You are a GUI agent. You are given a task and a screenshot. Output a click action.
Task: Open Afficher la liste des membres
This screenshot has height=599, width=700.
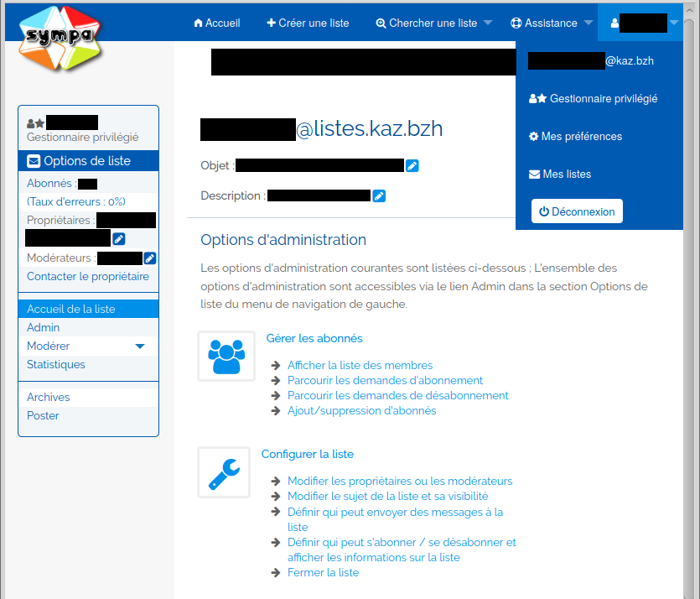click(x=360, y=366)
